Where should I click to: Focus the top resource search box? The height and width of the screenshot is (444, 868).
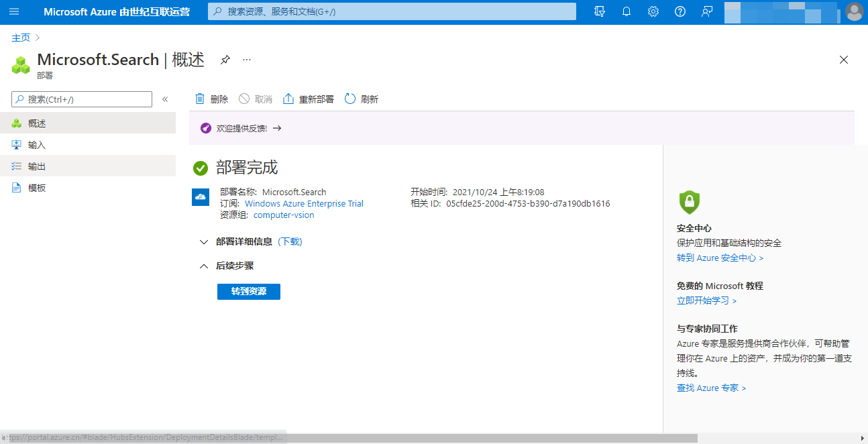392,11
